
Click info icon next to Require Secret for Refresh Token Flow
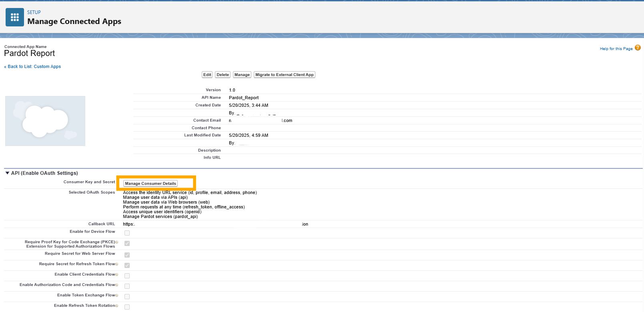[117, 264]
